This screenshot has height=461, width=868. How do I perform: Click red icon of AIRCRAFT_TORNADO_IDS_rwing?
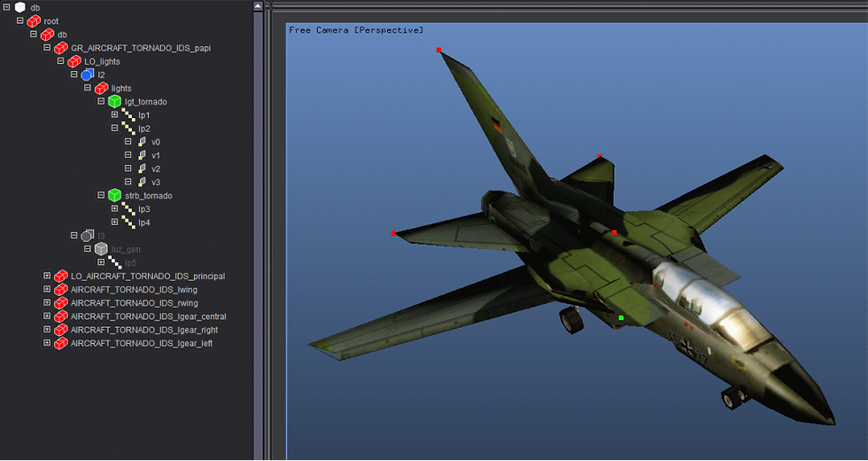(x=61, y=303)
